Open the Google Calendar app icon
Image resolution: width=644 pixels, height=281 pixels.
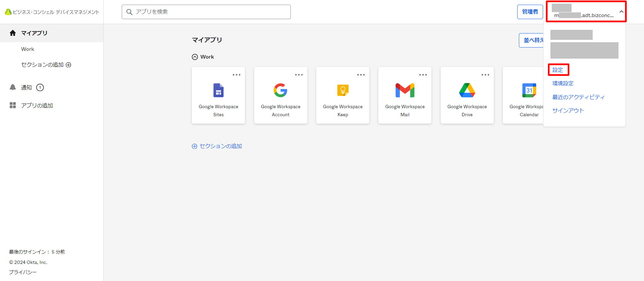point(529,90)
